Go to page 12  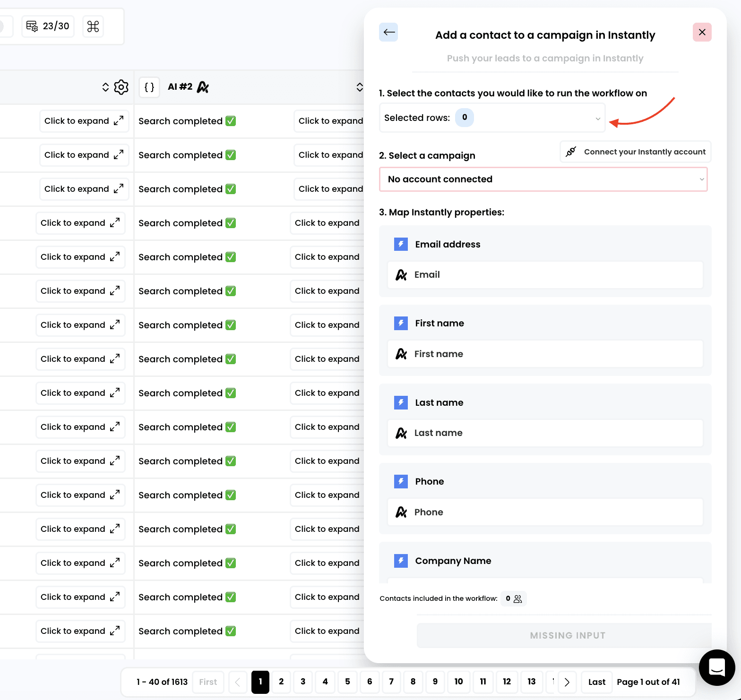tap(507, 682)
